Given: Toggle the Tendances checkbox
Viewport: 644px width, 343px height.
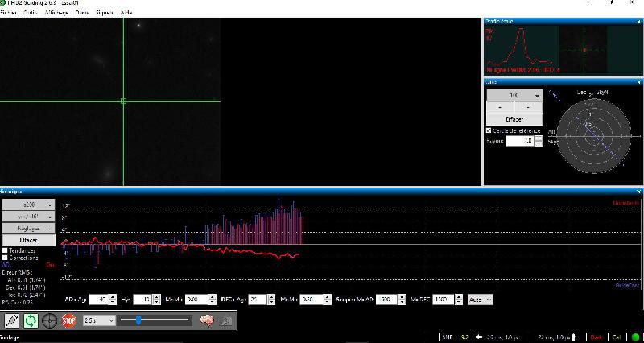Looking at the screenshot, I should (x=5, y=250).
